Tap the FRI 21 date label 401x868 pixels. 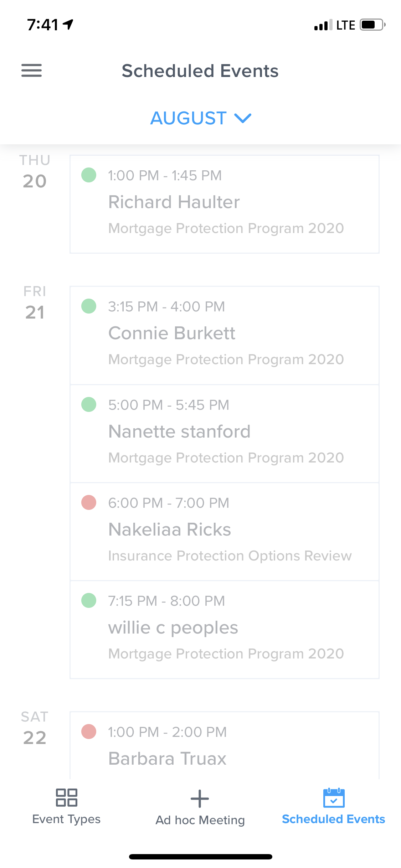coord(35,303)
